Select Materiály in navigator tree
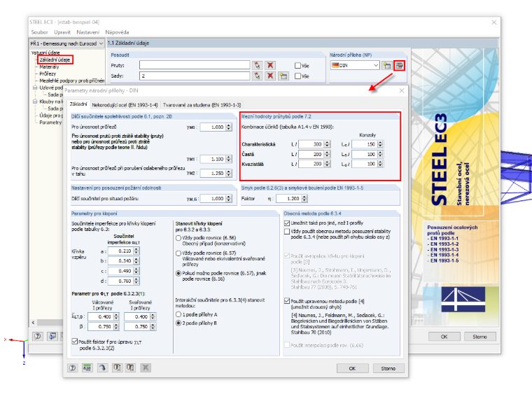 49,66
